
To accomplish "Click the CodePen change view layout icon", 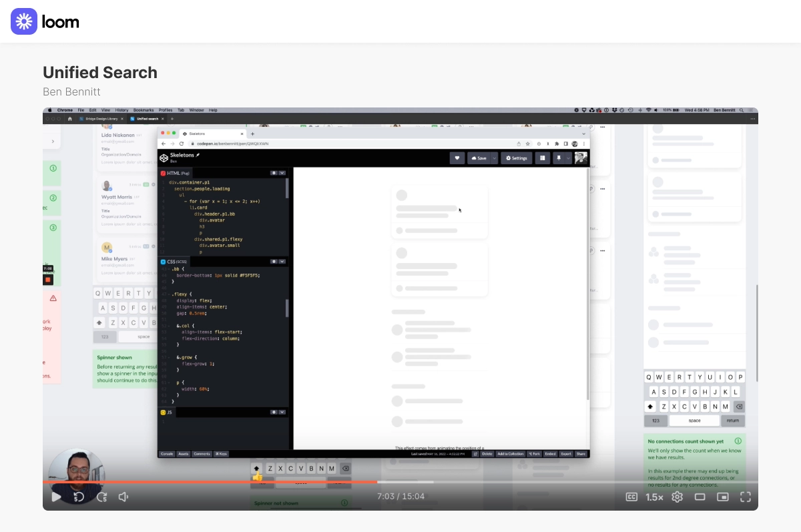I will pyautogui.click(x=541, y=158).
